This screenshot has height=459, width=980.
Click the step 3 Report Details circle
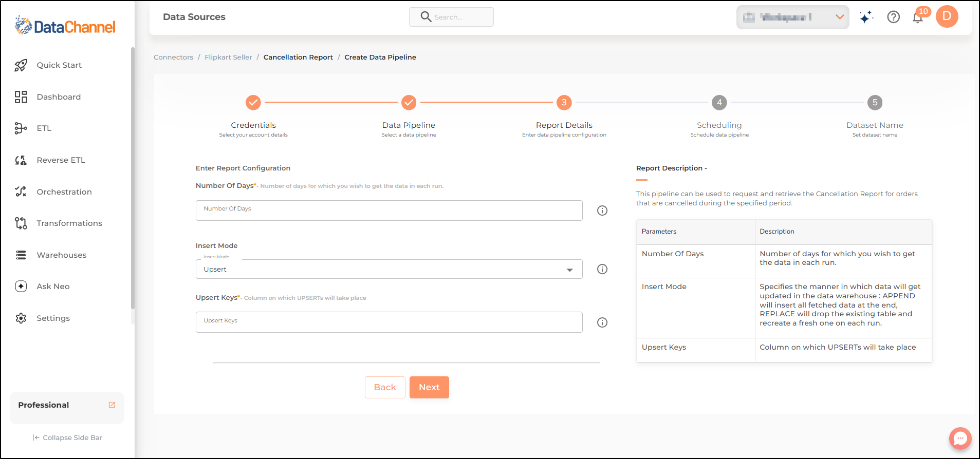(x=564, y=103)
